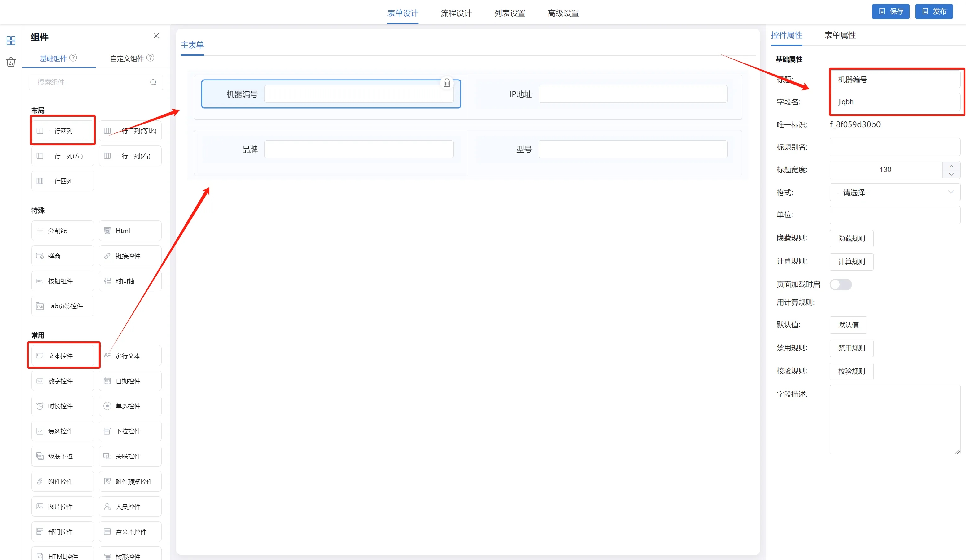
Task: Switch to the 表单属性 tab
Action: coord(840,35)
